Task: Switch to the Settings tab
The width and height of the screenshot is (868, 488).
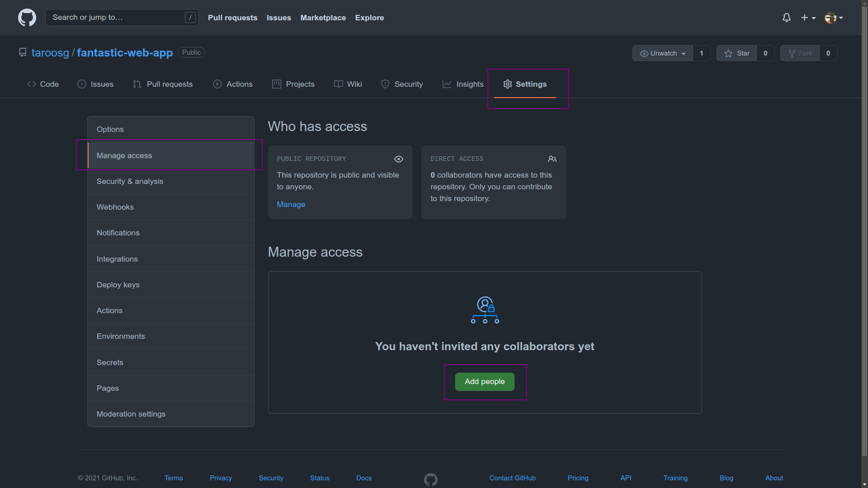Action: point(525,84)
